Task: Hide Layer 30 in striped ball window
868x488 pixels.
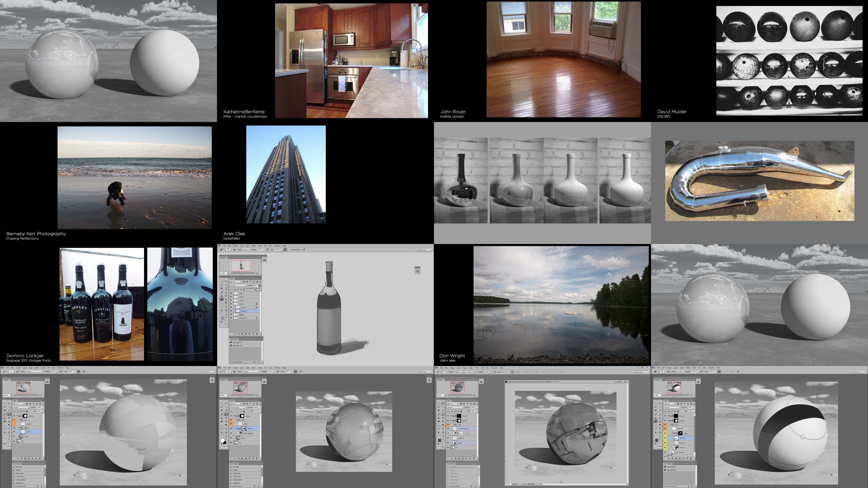Action: (x=665, y=438)
